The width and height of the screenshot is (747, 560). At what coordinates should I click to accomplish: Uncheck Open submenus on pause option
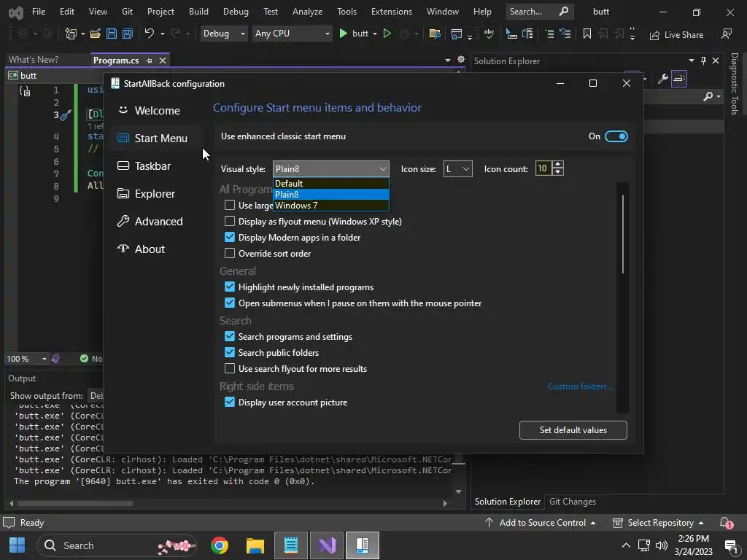pos(230,303)
